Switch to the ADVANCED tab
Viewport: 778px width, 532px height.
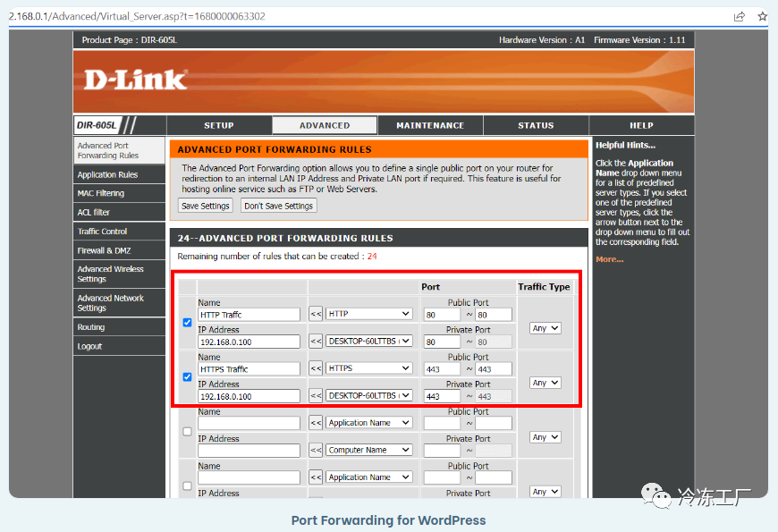point(325,125)
